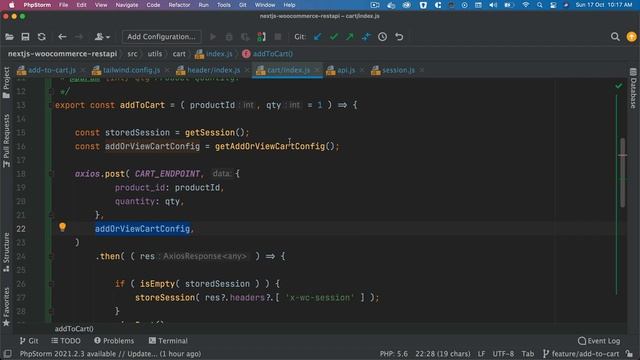Click nextjs-woocommerce-restapi breadcrumb
The height and width of the screenshot is (360, 640).
click(62, 54)
